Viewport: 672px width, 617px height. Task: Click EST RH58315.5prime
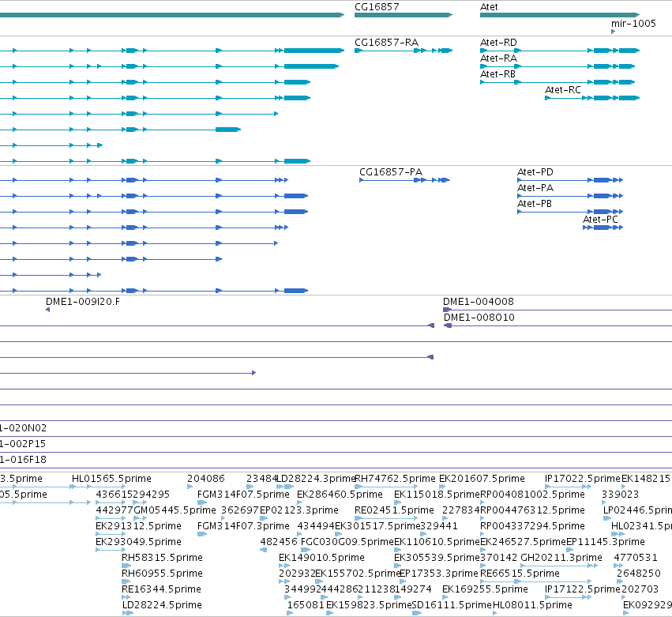pyautogui.click(x=162, y=558)
